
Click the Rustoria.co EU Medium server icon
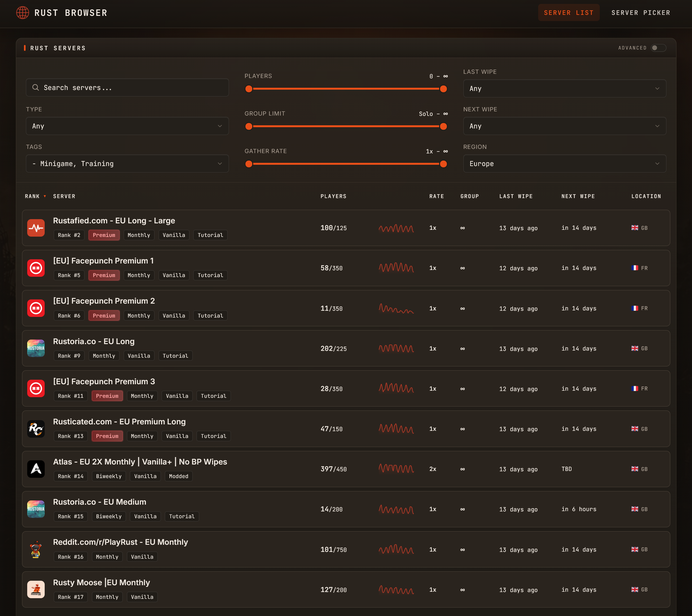point(36,509)
